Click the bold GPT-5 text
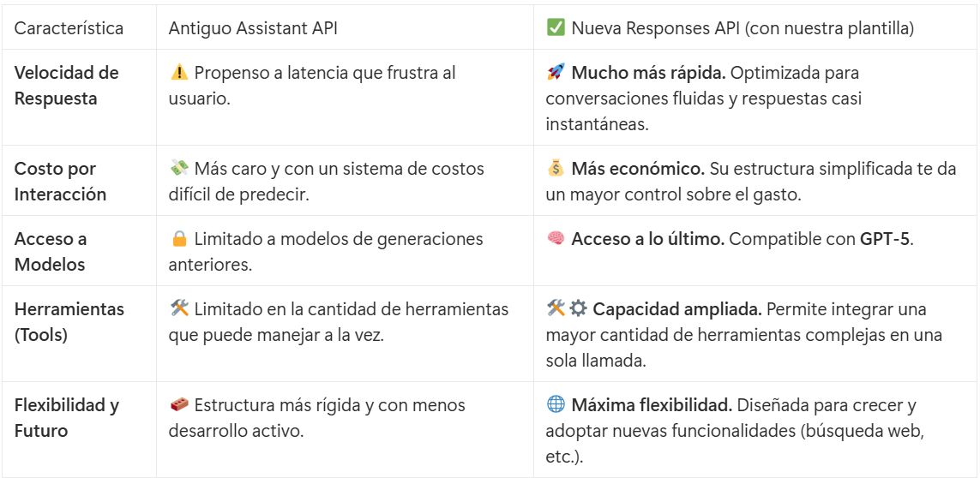This screenshot has width=980, height=478. [885, 239]
